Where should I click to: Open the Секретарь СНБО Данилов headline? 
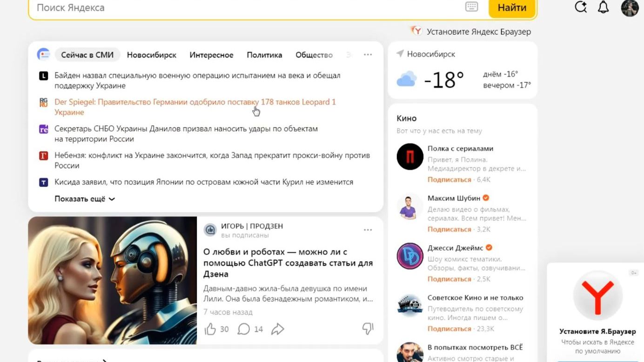pyautogui.click(x=186, y=134)
